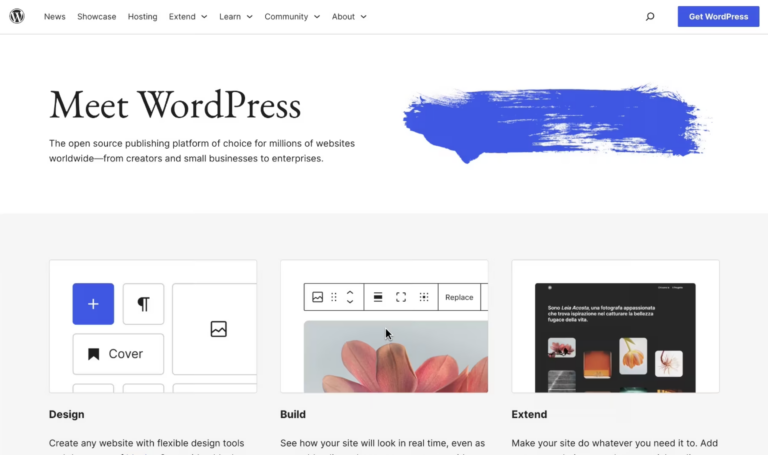Screen dimensions: 768x455
Task: Click the dark portfolio site preview thumbnail
Action: click(615, 337)
